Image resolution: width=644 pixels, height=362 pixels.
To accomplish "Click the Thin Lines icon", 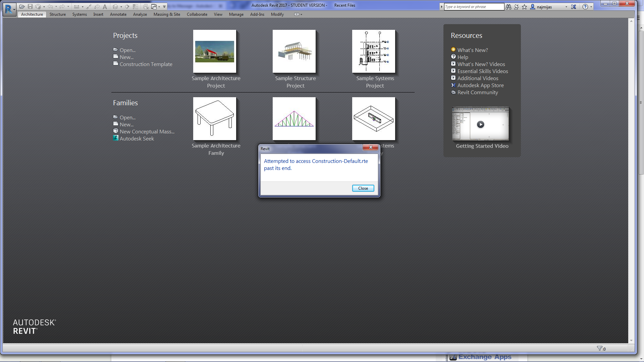I will pyautogui.click(x=135, y=7).
